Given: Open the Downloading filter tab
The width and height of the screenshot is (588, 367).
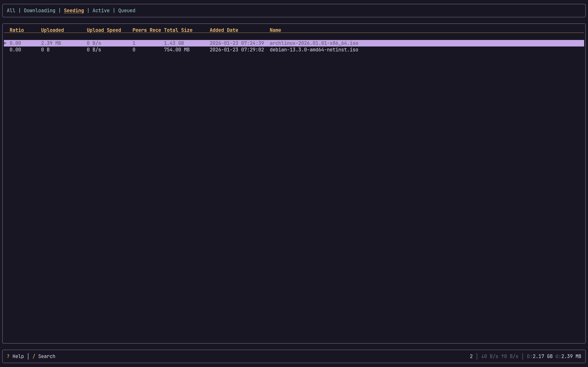Looking at the screenshot, I should click(x=40, y=10).
